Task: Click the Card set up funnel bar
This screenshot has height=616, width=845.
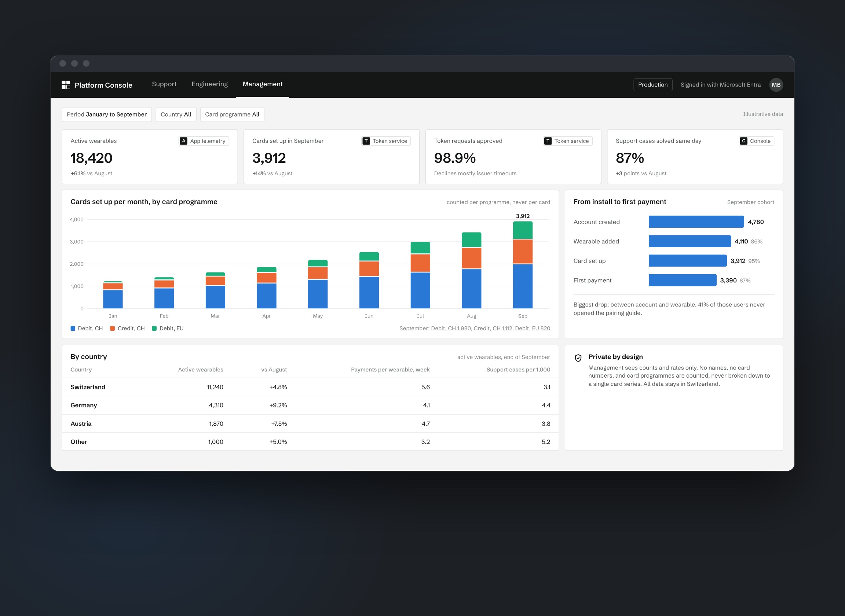Action: 687,261
